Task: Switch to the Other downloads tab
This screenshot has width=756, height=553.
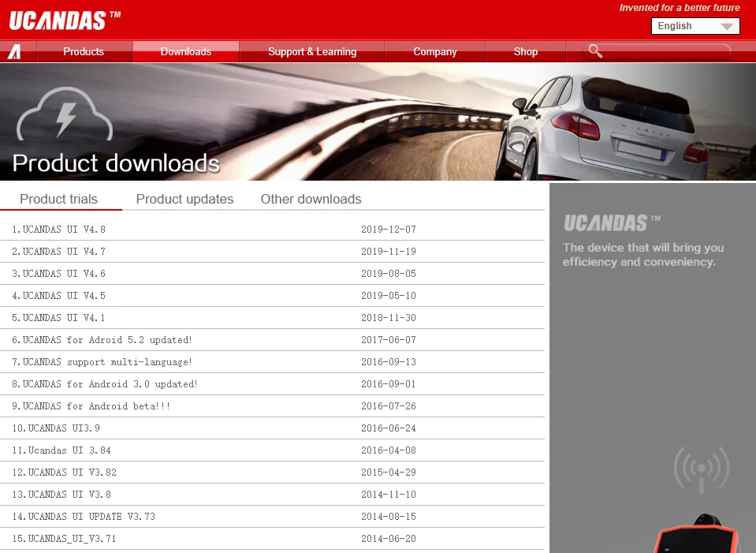Action: 311,199
